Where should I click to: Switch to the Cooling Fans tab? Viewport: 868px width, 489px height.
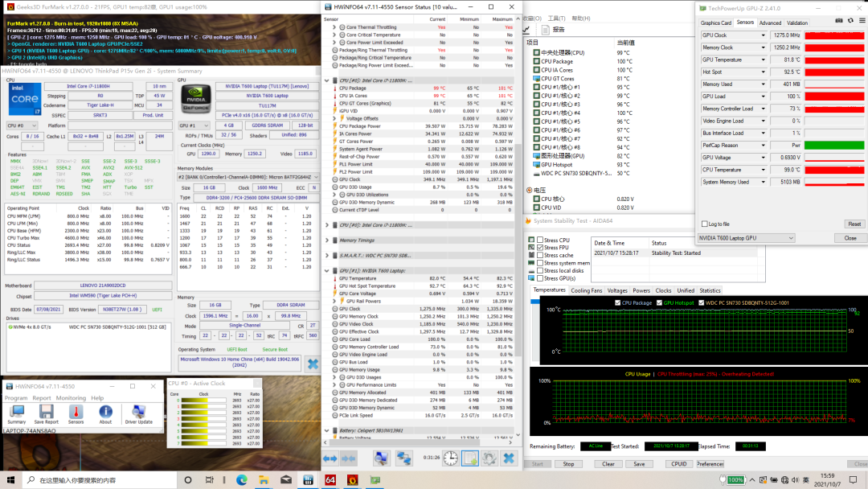586,290
